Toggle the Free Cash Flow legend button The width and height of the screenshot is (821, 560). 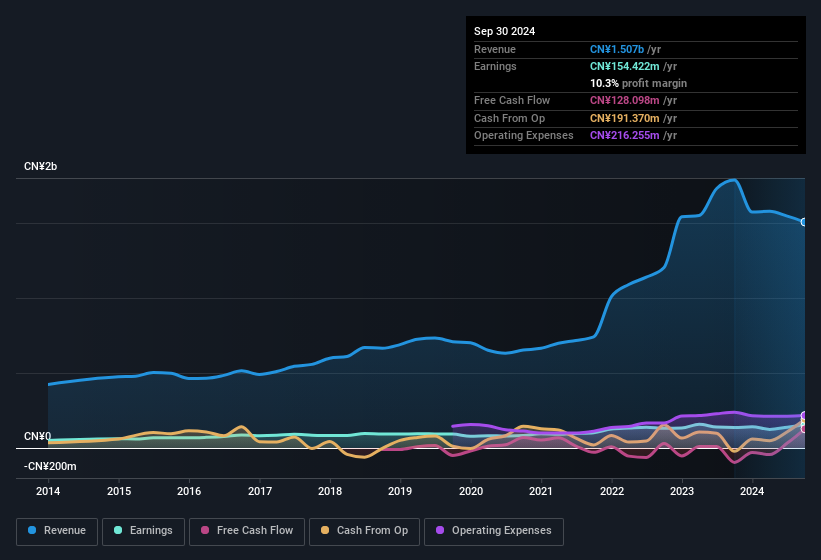[247, 531]
